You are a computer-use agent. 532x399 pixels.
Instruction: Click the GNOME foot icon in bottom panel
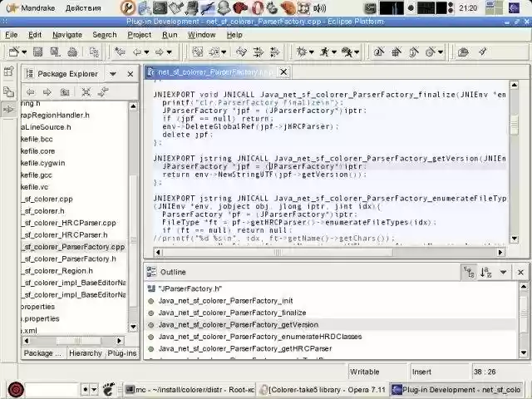click(x=109, y=389)
